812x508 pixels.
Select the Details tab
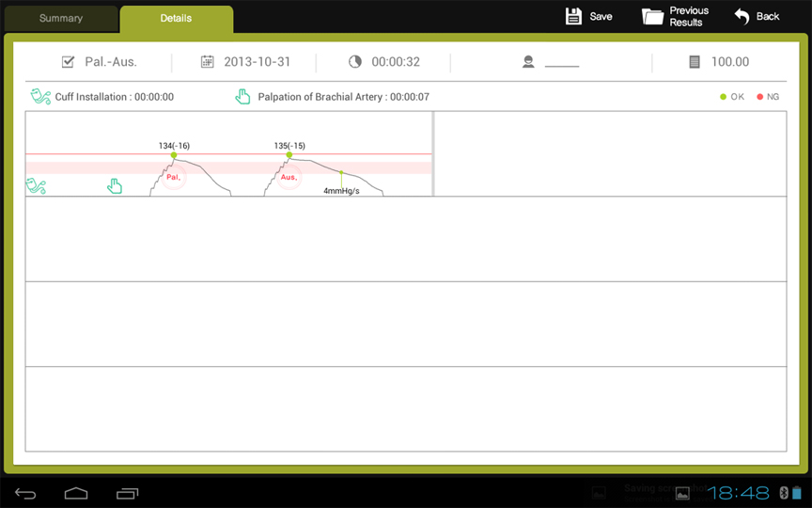[x=176, y=18]
